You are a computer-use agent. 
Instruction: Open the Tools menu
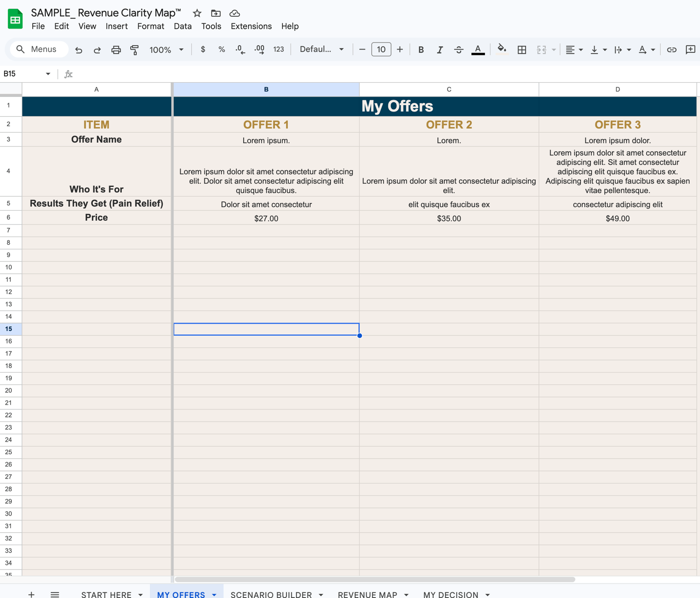tap(211, 26)
